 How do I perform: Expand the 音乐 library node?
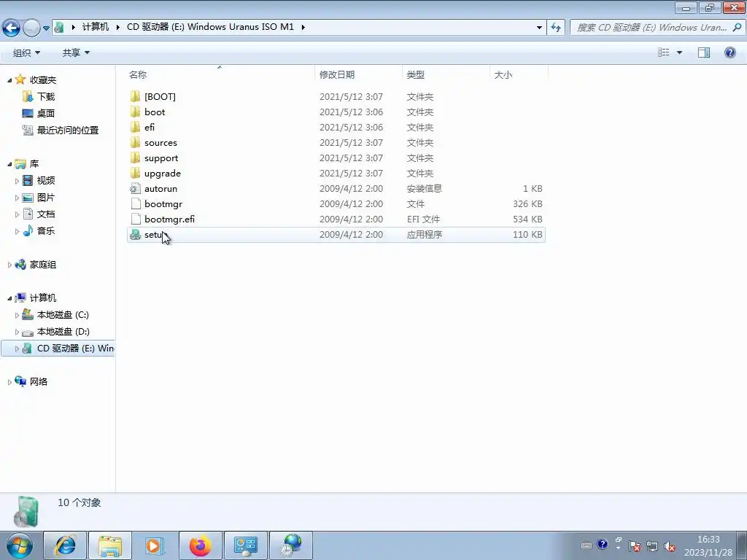click(17, 231)
